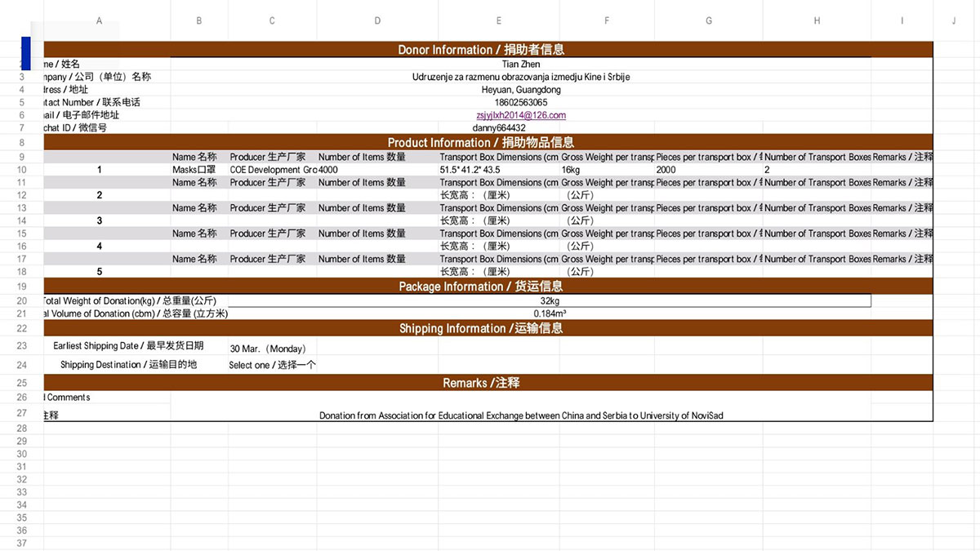Click the address cell 'Heyuan, Guangdong'

[x=521, y=90]
